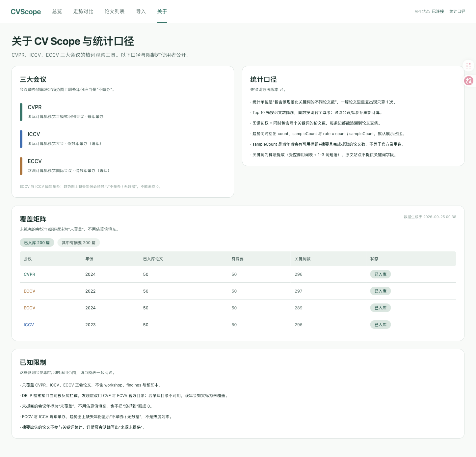Go to the 论文列表 tab

click(115, 12)
